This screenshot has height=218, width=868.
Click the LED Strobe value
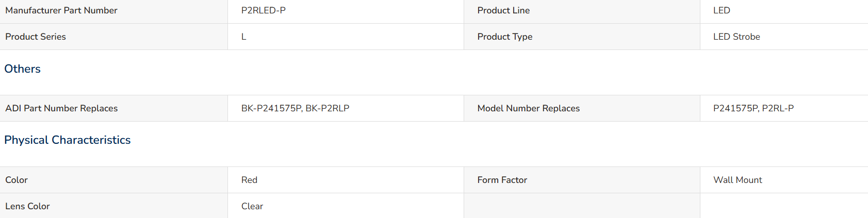736,37
